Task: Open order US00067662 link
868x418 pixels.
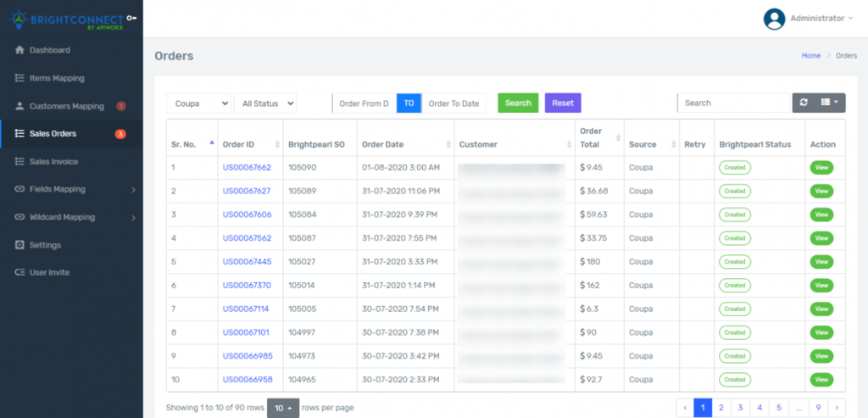Action: tap(247, 167)
